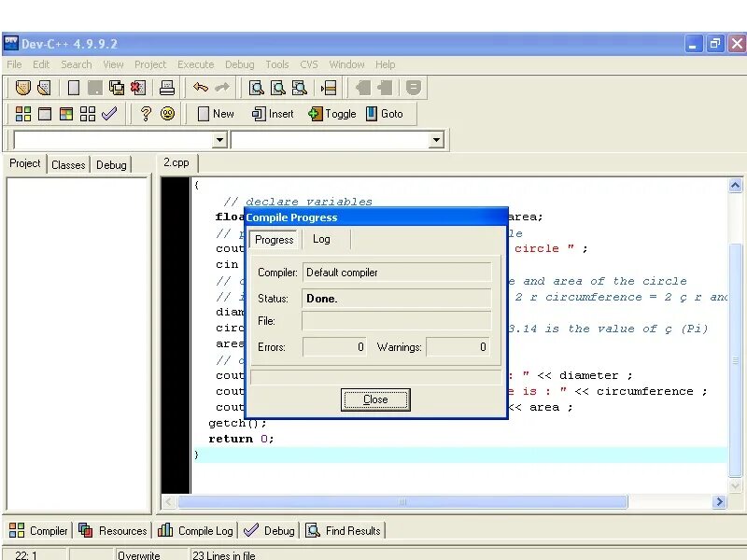Screen dimensions: 747x560
Task: Open the File menu
Action: 14,64
